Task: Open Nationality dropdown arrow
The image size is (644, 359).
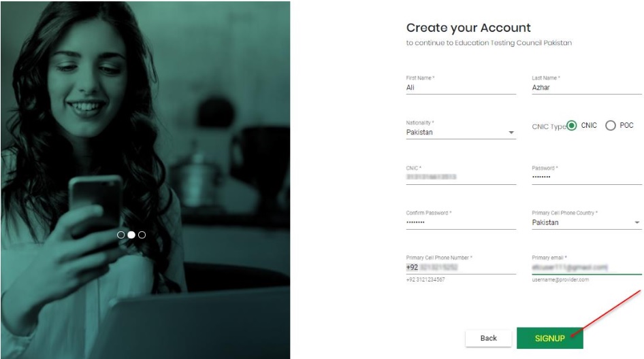Action: click(511, 133)
